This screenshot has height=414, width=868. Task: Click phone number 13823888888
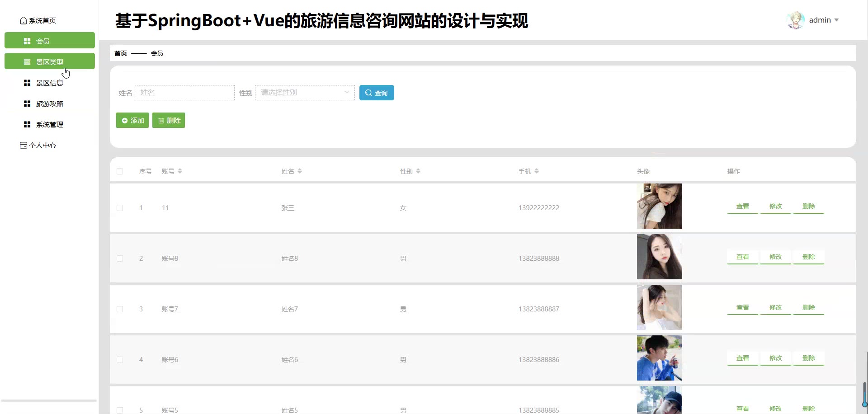(539, 259)
